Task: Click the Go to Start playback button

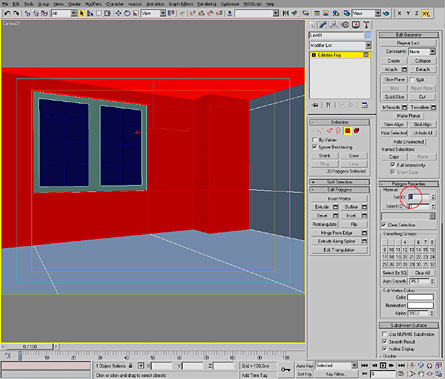Action: click(365, 366)
